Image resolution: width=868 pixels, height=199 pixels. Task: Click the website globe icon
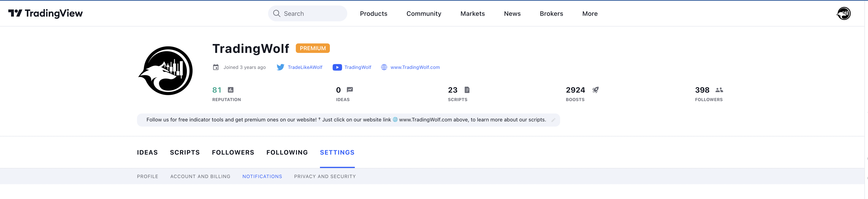pos(384,67)
